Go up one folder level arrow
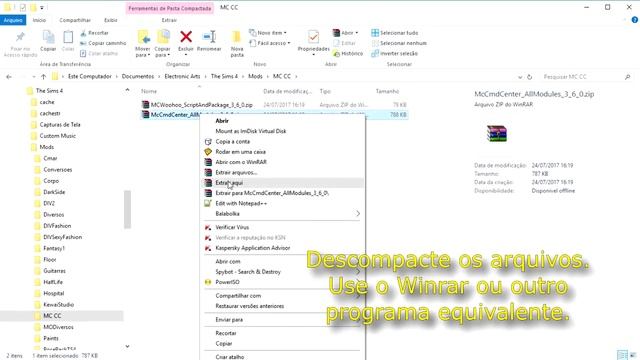This screenshot has height=360, width=640. 43,77
